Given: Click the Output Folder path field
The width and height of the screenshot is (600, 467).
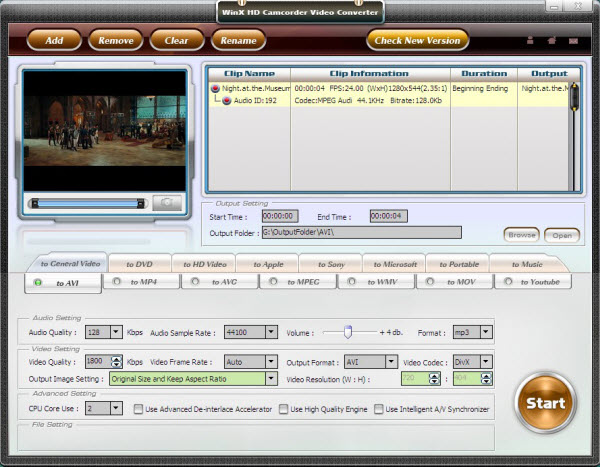Looking at the screenshot, I should 362,232.
